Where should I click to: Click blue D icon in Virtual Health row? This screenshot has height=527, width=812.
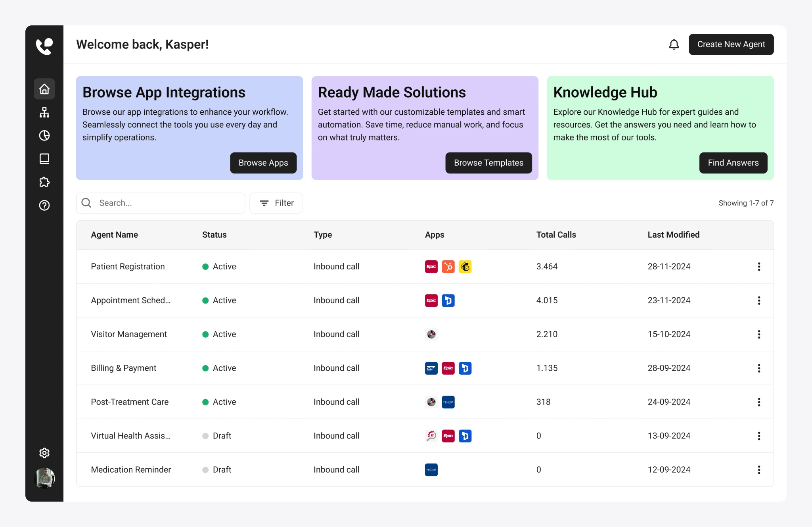coord(465,436)
